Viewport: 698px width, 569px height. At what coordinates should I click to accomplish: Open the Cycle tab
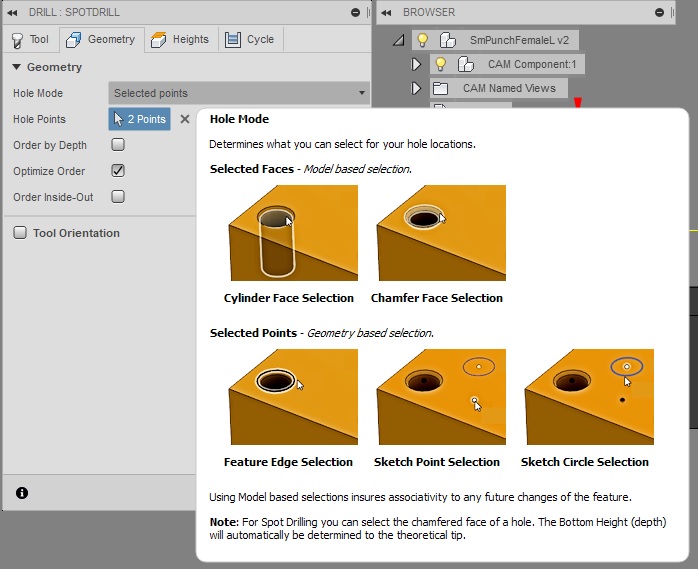(250, 40)
